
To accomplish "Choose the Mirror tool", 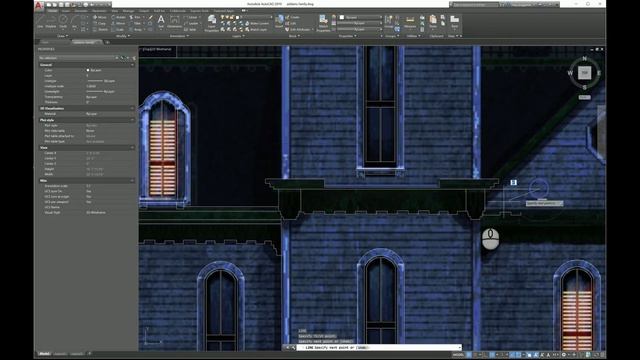I will click(x=118, y=24).
